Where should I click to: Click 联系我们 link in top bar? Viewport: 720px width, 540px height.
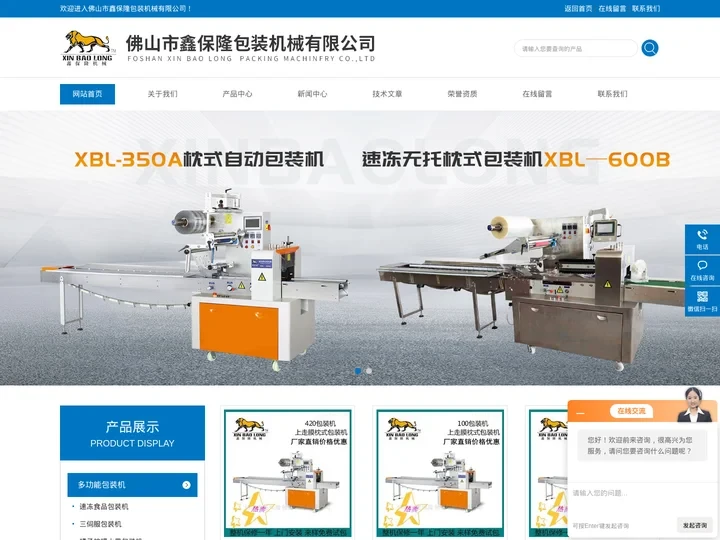coord(646,8)
